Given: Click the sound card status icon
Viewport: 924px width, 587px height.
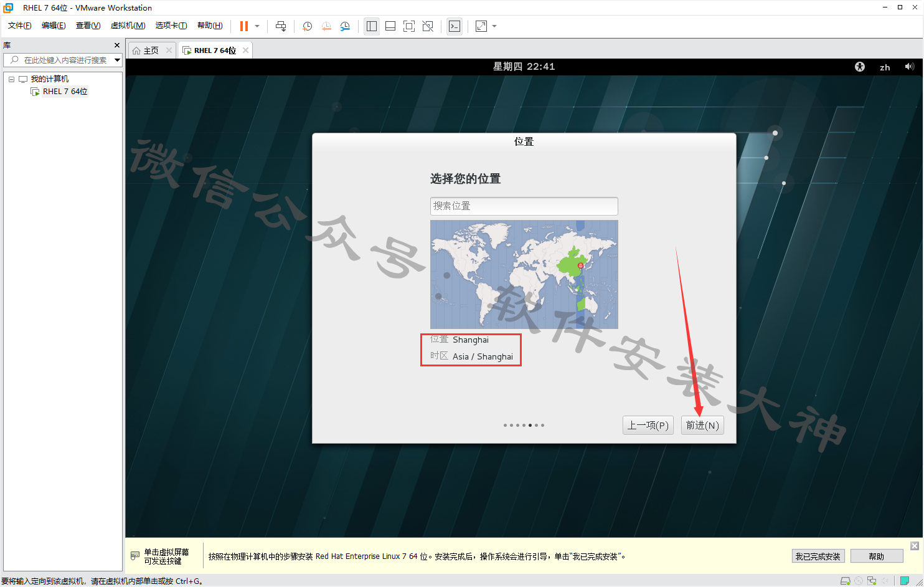Looking at the screenshot, I should [885, 581].
